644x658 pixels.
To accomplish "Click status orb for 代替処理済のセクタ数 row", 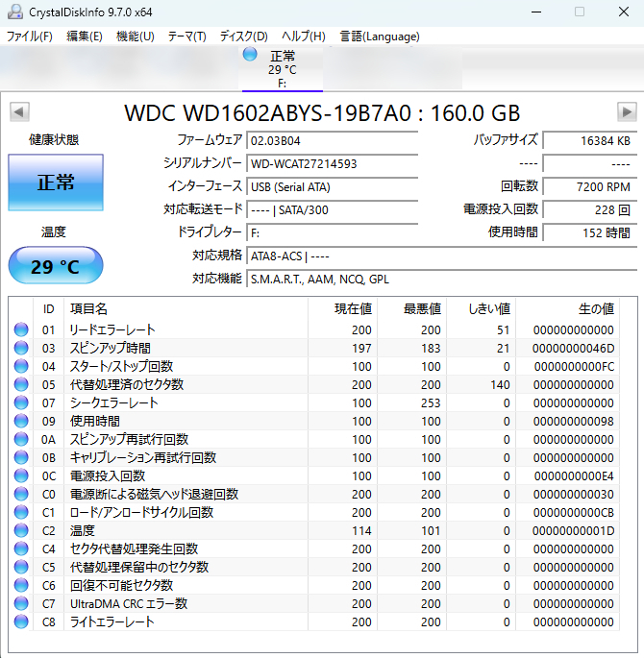I will (x=21, y=385).
